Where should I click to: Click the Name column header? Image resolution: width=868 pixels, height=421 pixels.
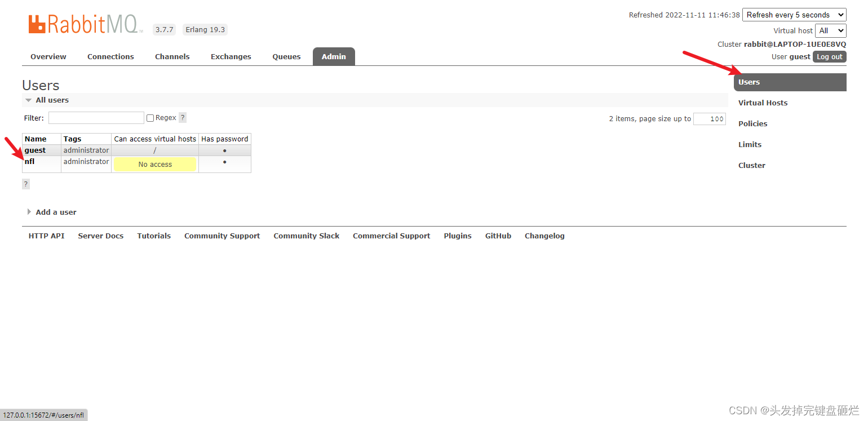pyautogui.click(x=42, y=139)
